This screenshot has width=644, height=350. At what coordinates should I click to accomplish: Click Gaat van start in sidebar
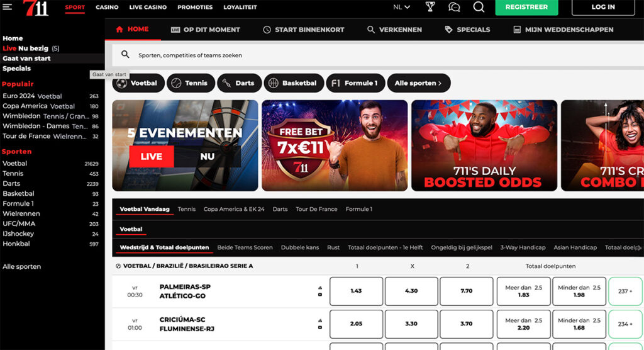[x=26, y=59]
